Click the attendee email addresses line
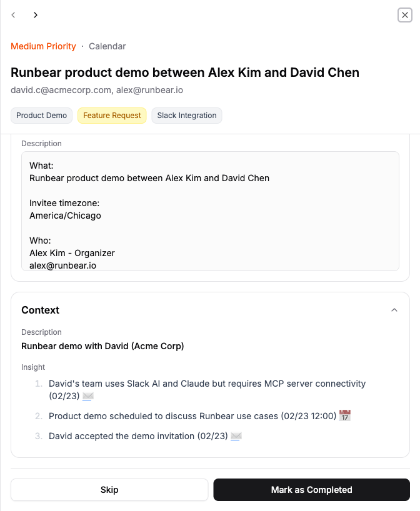 (x=97, y=90)
